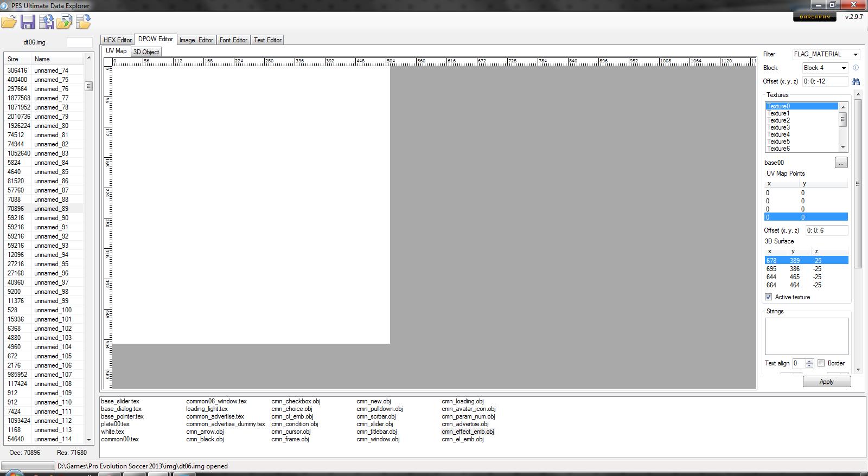Click the file list vertical scrollbar thumb

click(89, 86)
